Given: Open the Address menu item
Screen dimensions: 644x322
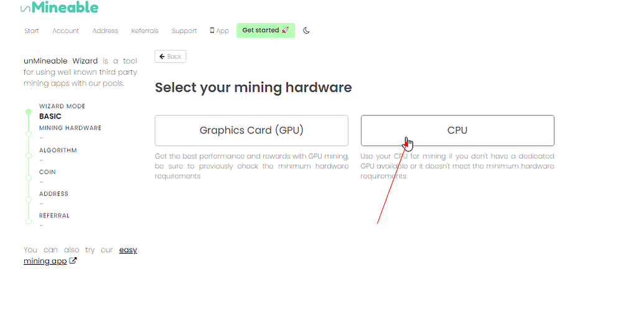Looking at the screenshot, I should (x=105, y=31).
